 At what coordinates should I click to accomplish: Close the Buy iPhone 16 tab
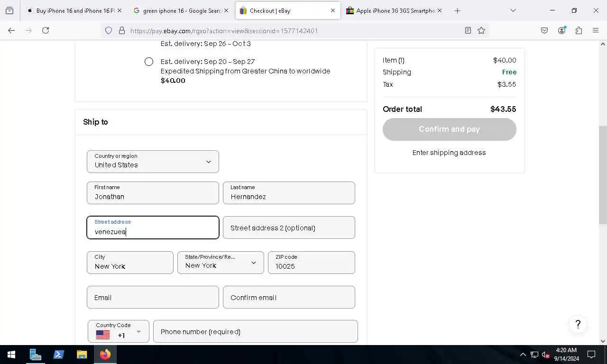[x=119, y=10]
